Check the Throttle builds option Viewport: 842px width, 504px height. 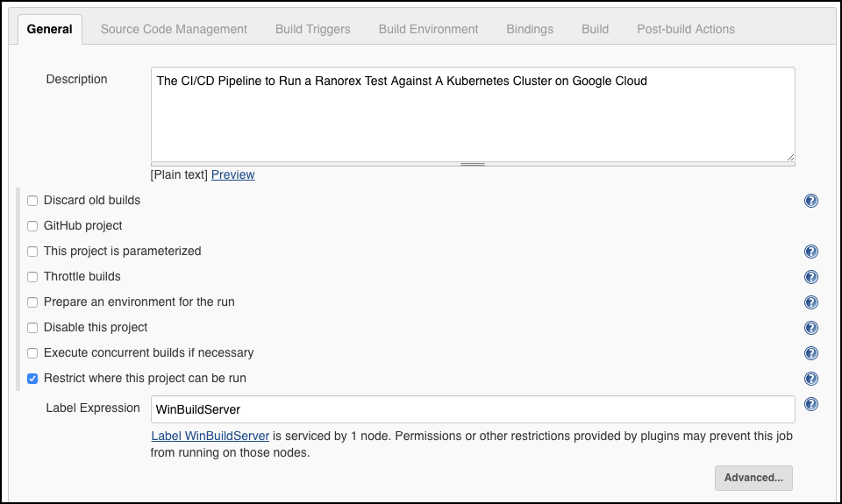coord(32,277)
